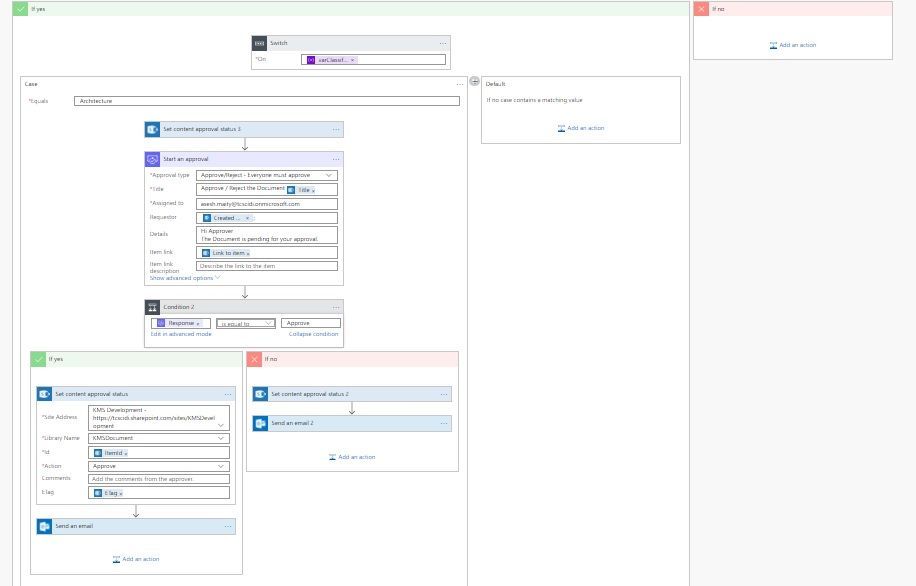Screen dimensions: 916x586
Task: Remove the varClassif token from the On field
Action: coord(352,60)
